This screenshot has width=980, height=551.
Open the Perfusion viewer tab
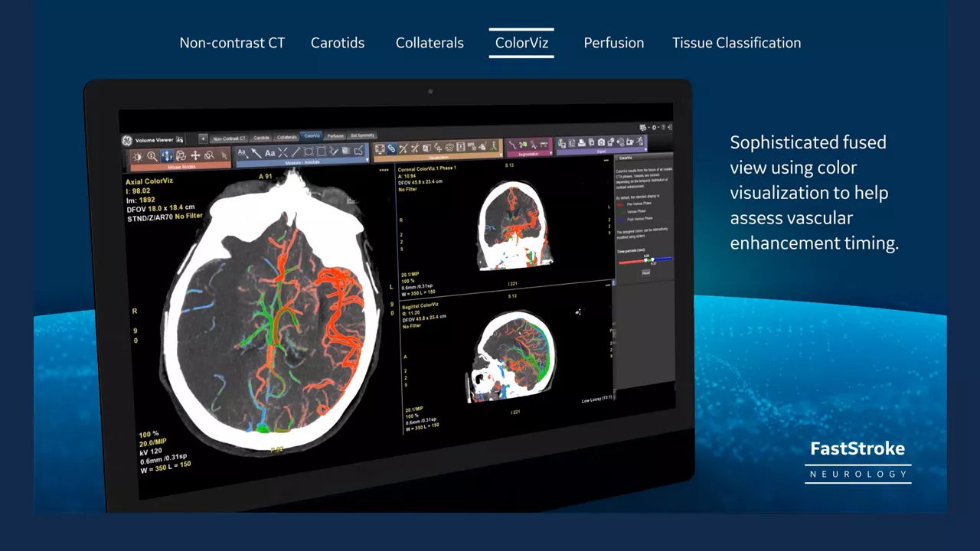pos(335,136)
